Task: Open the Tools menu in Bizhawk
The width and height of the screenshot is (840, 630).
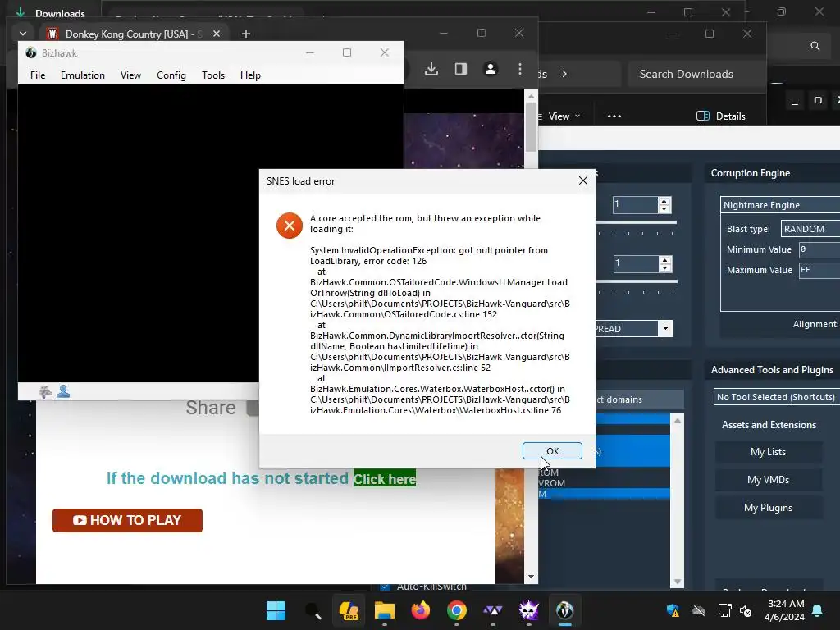Action: [x=213, y=75]
